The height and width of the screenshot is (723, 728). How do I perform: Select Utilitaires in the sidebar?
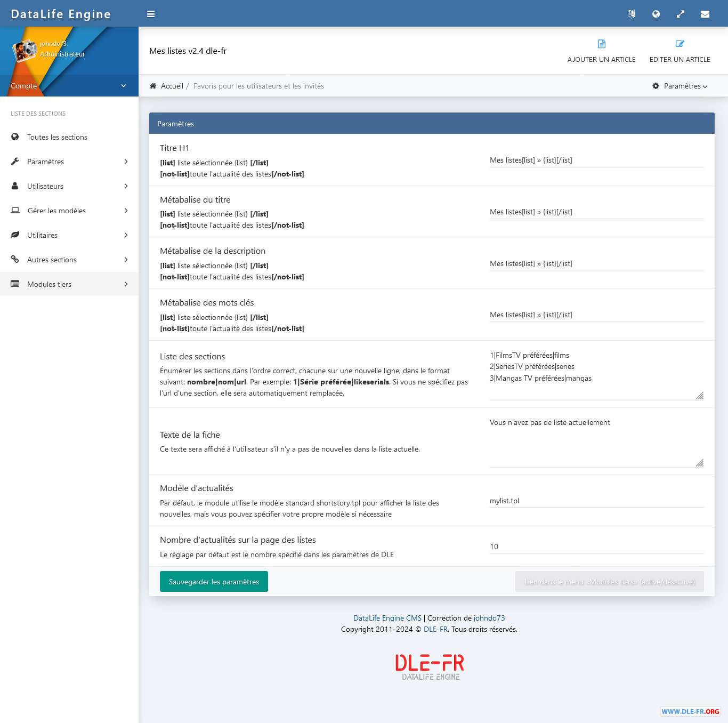tap(69, 235)
